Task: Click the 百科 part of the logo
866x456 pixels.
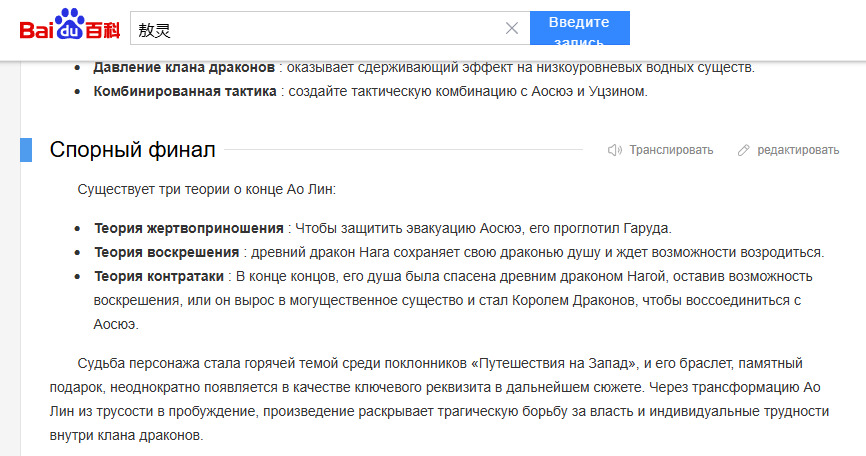Action: [x=102, y=30]
